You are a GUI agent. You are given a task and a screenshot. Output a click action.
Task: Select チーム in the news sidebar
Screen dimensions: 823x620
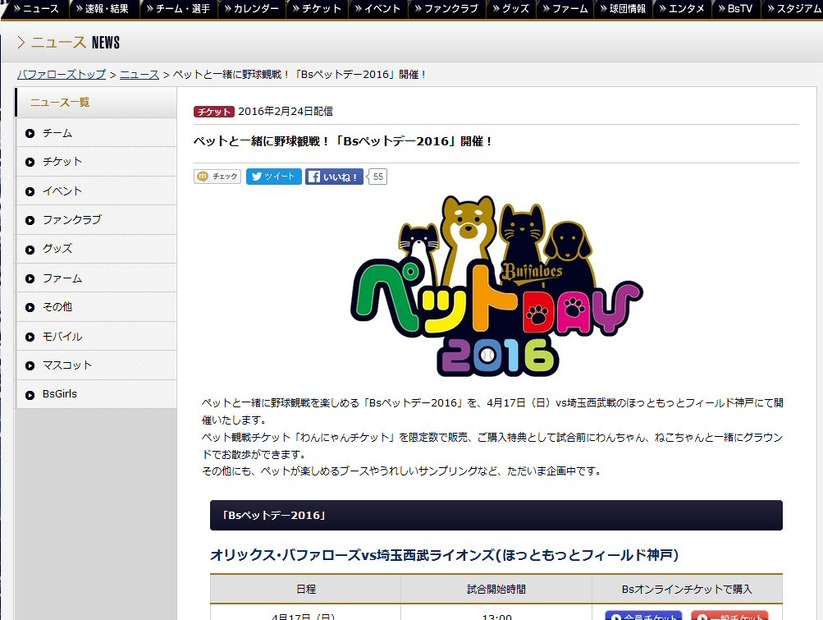coord(96,133)
